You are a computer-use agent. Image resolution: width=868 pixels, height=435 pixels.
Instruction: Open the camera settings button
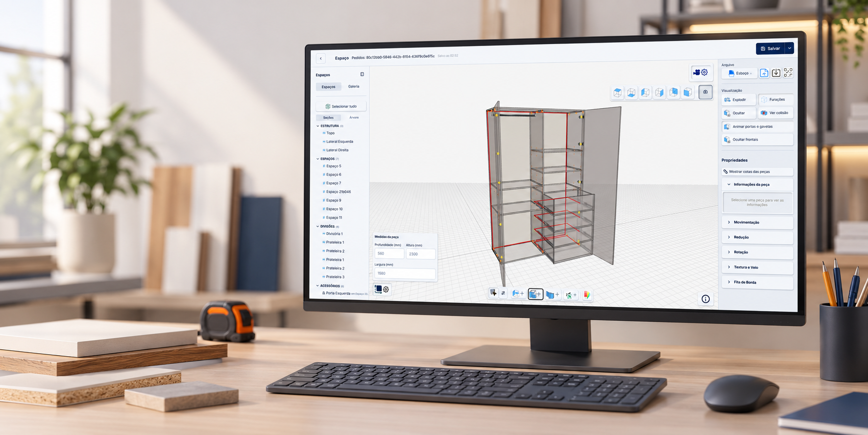(x=700, y=72)
